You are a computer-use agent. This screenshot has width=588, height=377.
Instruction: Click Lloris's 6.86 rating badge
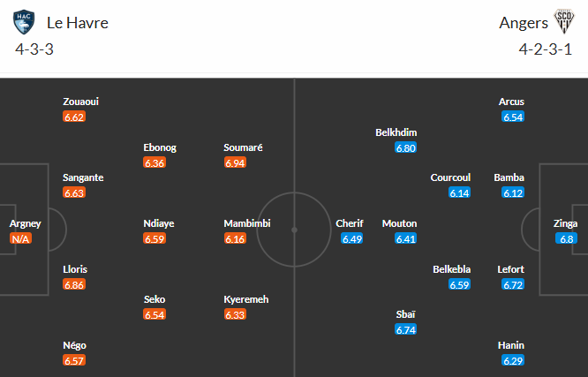[x=74, y=284]
